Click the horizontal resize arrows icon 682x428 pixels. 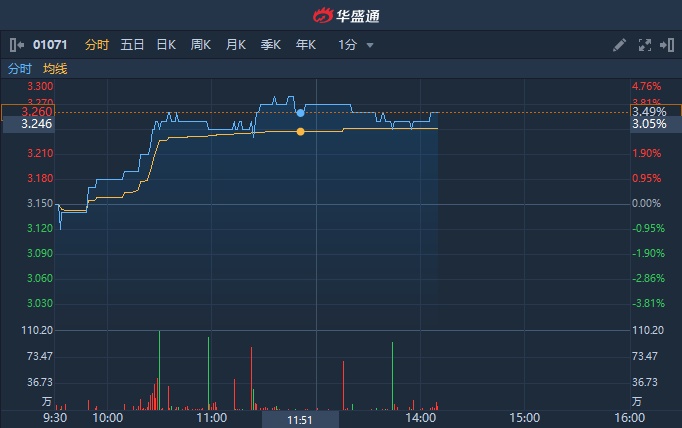point(666,45)
